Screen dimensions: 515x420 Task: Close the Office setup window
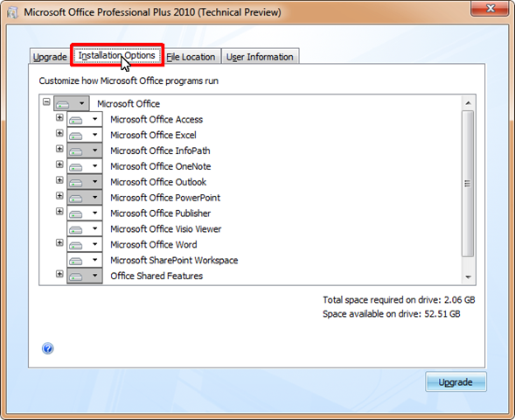(490, 9)
